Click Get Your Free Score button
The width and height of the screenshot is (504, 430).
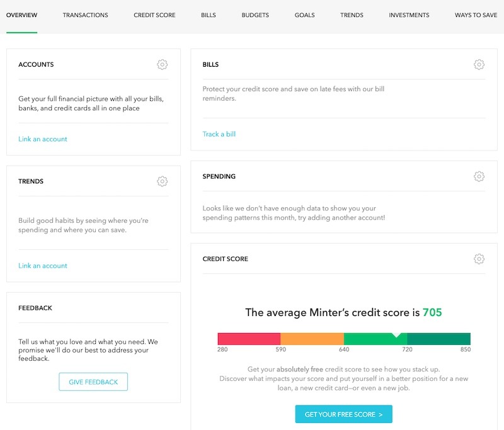click(x=345, y=415)
